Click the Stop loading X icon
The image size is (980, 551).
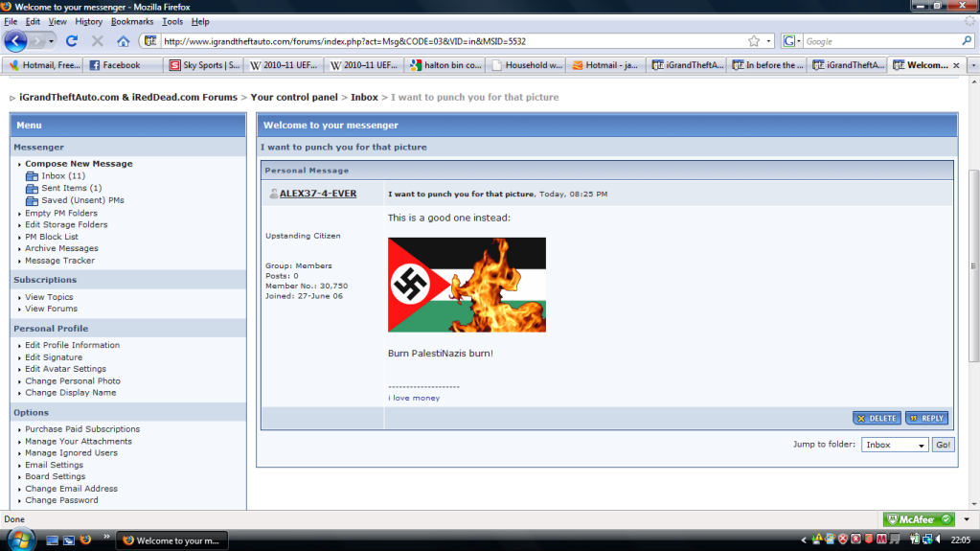coord(97,41)
